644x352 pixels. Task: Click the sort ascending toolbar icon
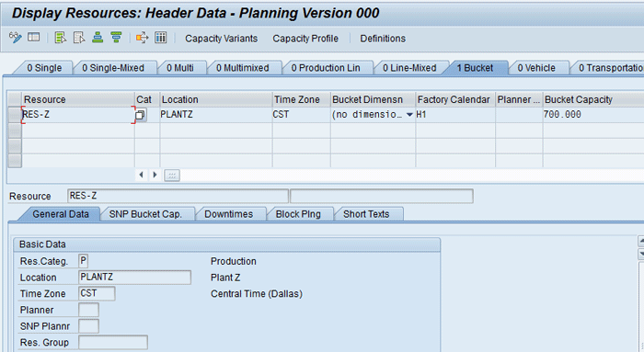98,38
